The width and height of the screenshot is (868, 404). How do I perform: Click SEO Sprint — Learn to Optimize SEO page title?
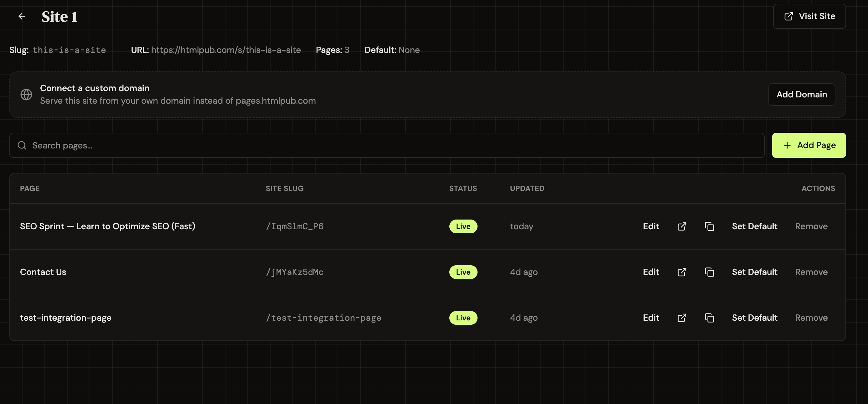click(107, 226)
